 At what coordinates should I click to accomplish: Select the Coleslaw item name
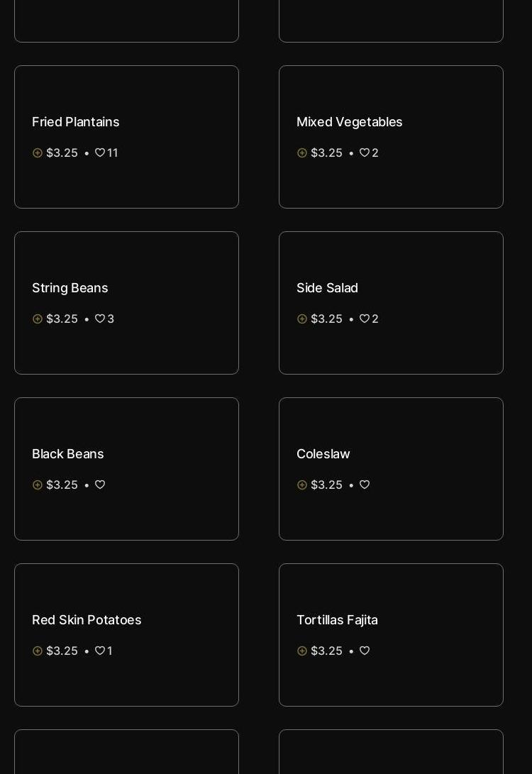(323, 454)
